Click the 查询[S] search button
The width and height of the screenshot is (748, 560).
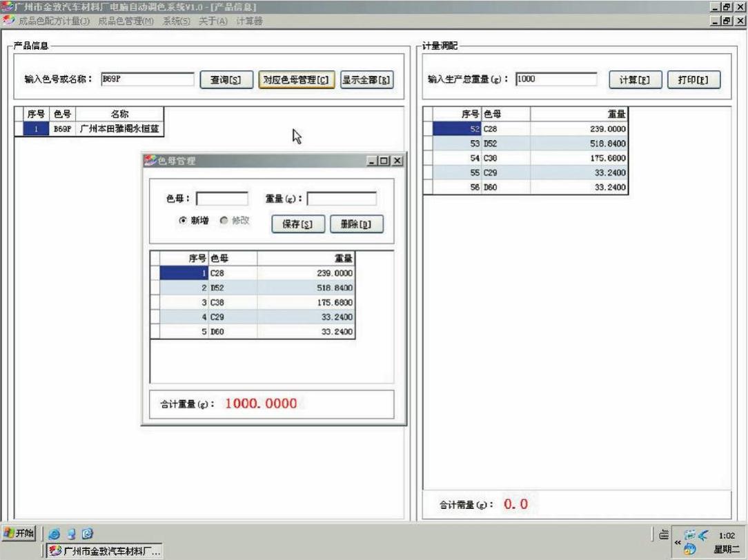click(x=226, y=79)
